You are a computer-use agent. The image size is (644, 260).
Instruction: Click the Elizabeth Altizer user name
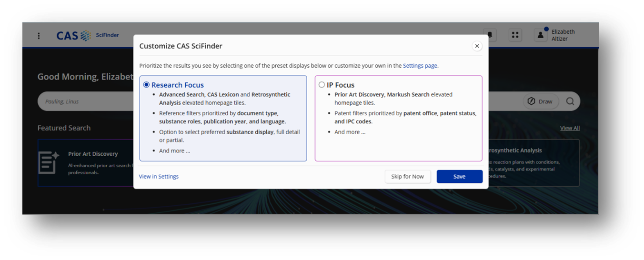[563, 35]
